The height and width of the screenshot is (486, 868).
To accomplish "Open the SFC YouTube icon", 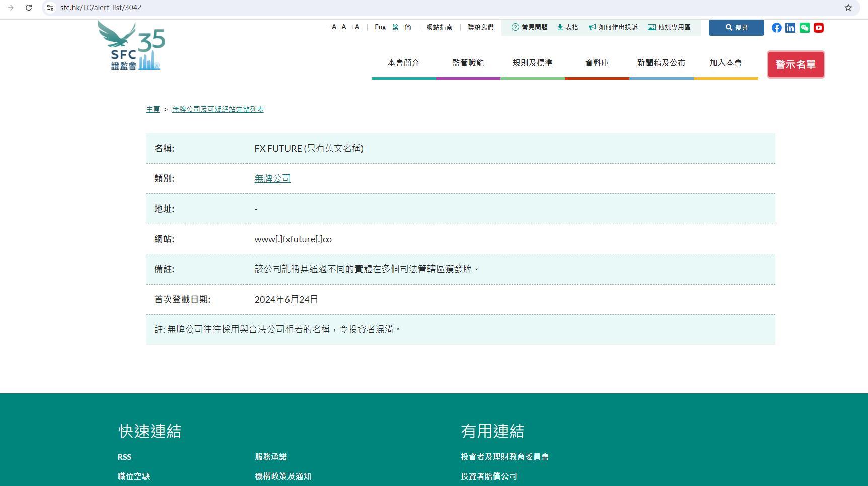I will (819, 28).
